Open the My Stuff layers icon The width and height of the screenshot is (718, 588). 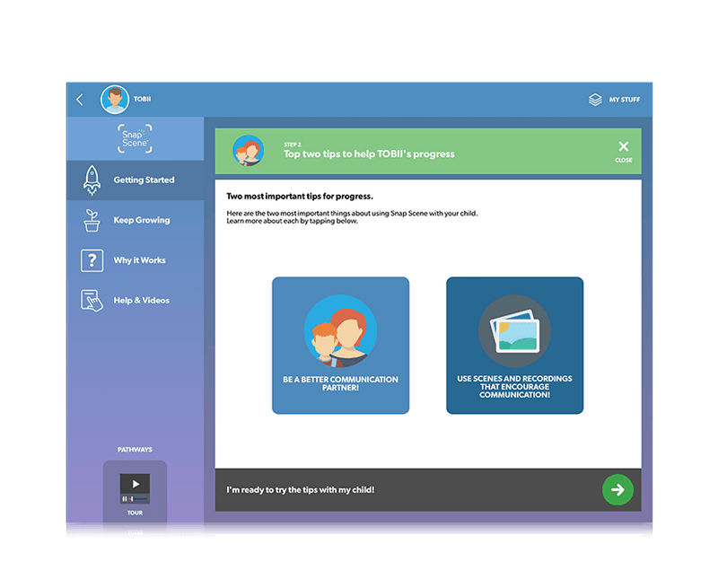595,100
